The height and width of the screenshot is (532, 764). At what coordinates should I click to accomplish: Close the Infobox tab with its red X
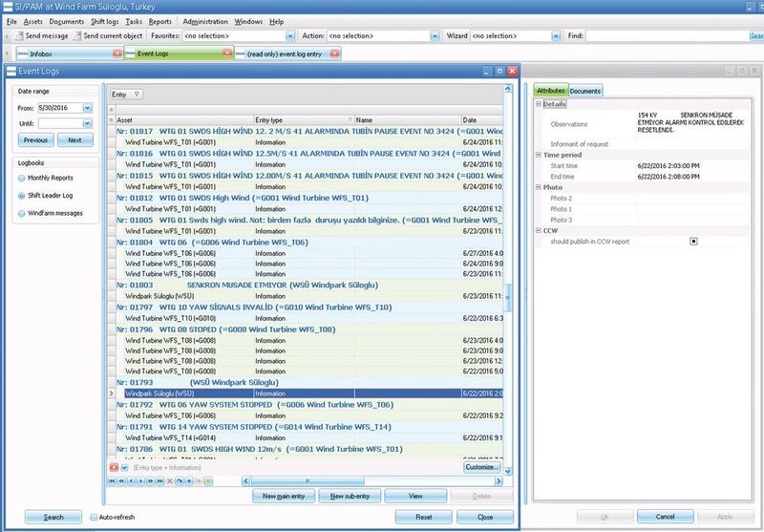[117, 53]
